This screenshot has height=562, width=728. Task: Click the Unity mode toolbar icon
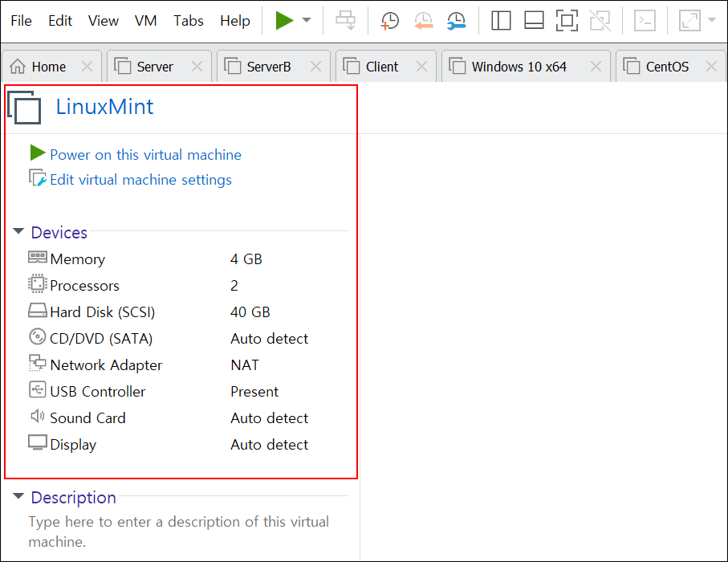[600, 20]
